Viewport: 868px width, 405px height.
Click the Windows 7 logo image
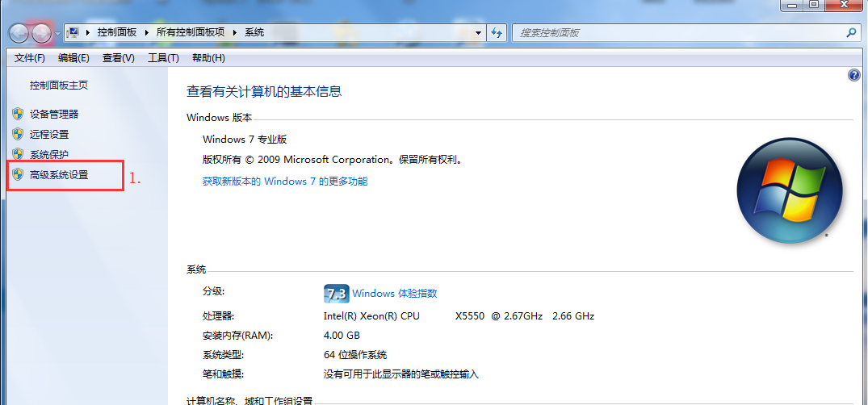point(790,190)
